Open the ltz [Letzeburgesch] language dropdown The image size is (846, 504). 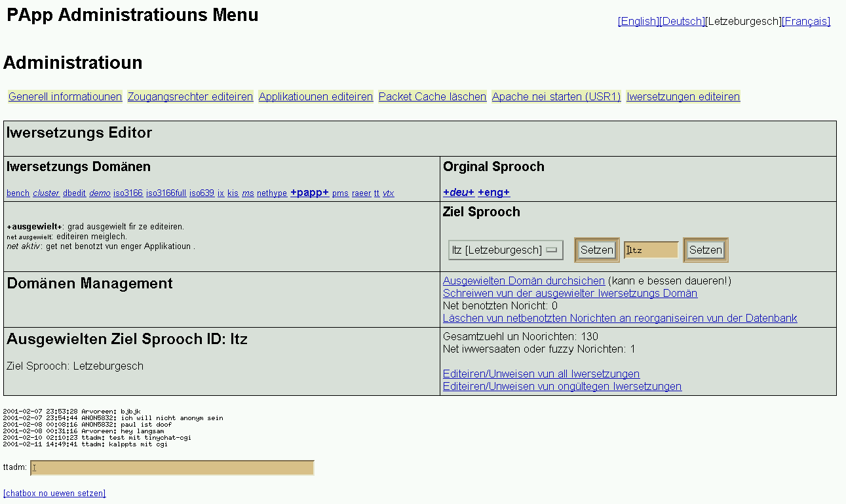pyautogui.click(x=505, y=250)
